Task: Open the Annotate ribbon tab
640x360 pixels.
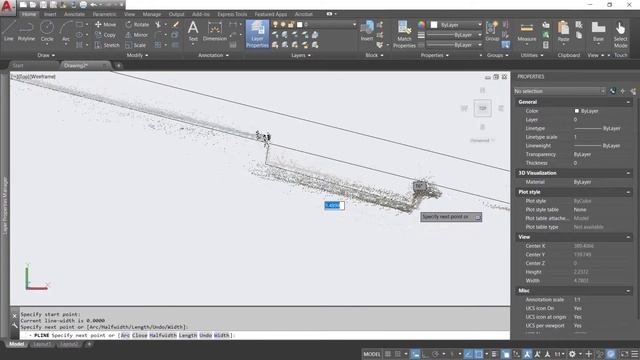Action: [x=74, y=14]
